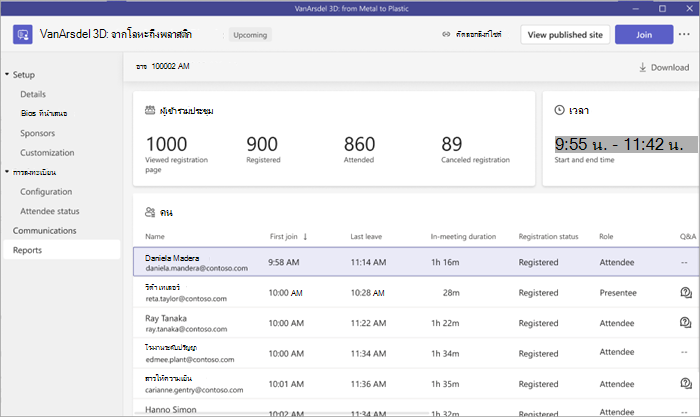Click the 1h 34m duration cell

445,354
